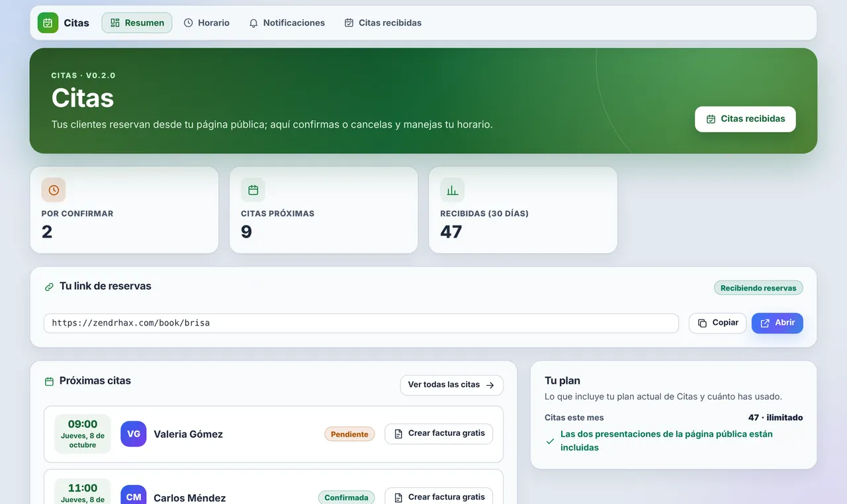Screen dimensions: 847x504
Task: Click the Recibiendo reservas status badge
Action: pyautogui.click(x=758, y=288)
